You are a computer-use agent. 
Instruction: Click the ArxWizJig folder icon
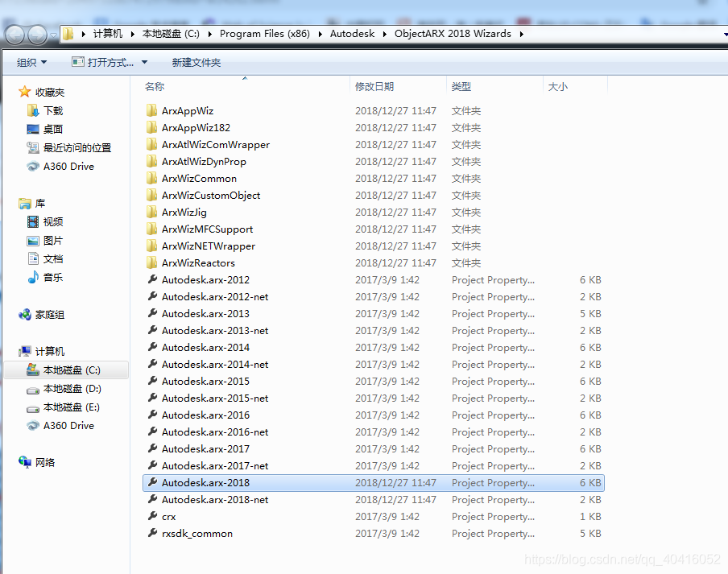point(152,212)
